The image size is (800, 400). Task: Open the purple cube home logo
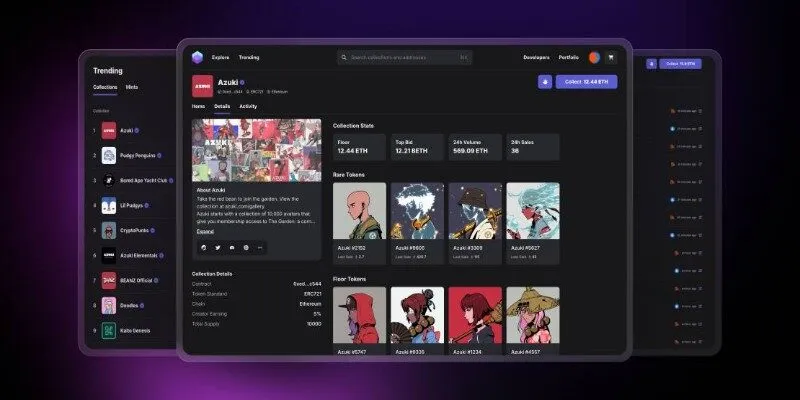[x=197, y=57]
